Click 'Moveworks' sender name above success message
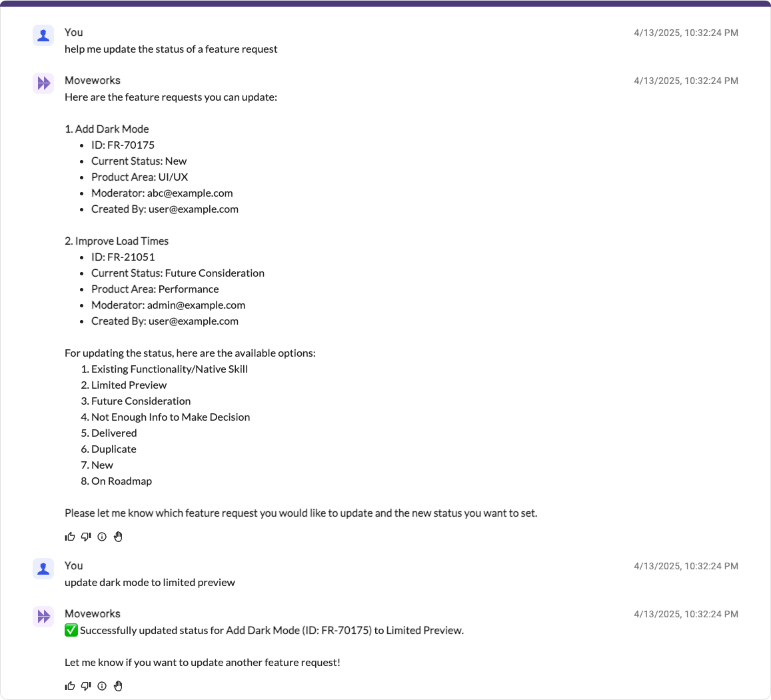Image resolution: width=771 pixels, height=700 pixels. [93, 613]
